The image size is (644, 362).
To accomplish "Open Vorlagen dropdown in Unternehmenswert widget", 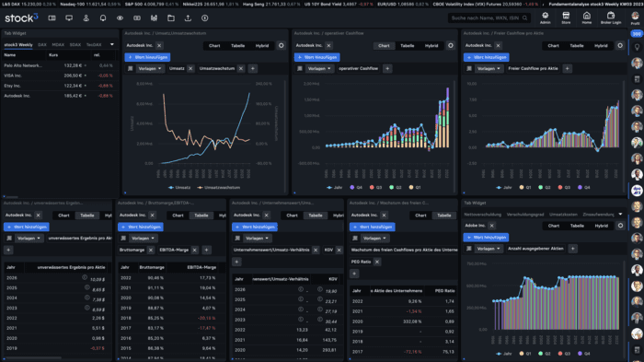I will click(x=257, y=239).
